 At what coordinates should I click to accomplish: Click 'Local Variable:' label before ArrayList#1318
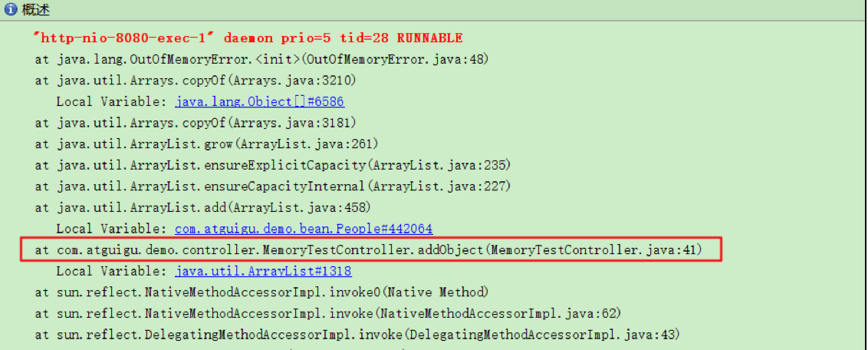[x=113, y=271]
